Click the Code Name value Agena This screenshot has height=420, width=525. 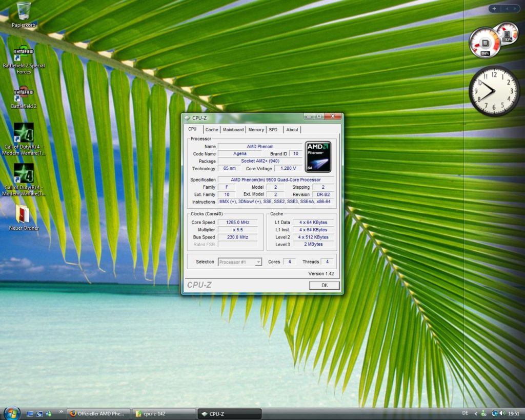pos(240,153)
